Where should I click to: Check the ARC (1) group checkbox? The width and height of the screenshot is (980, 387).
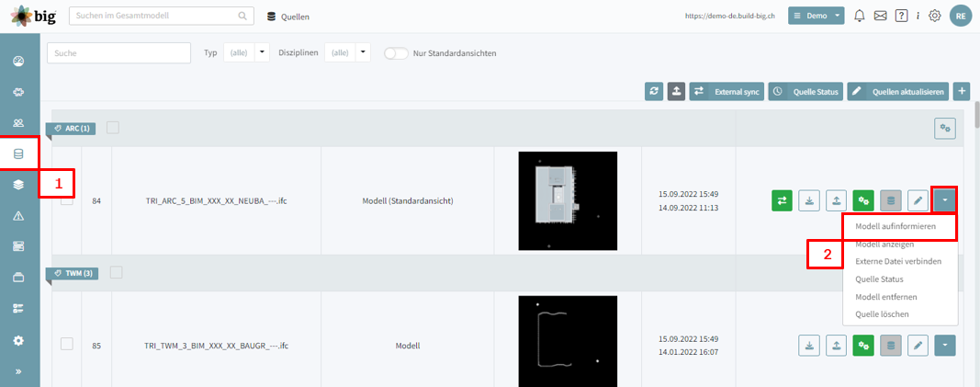pos(112,128)
